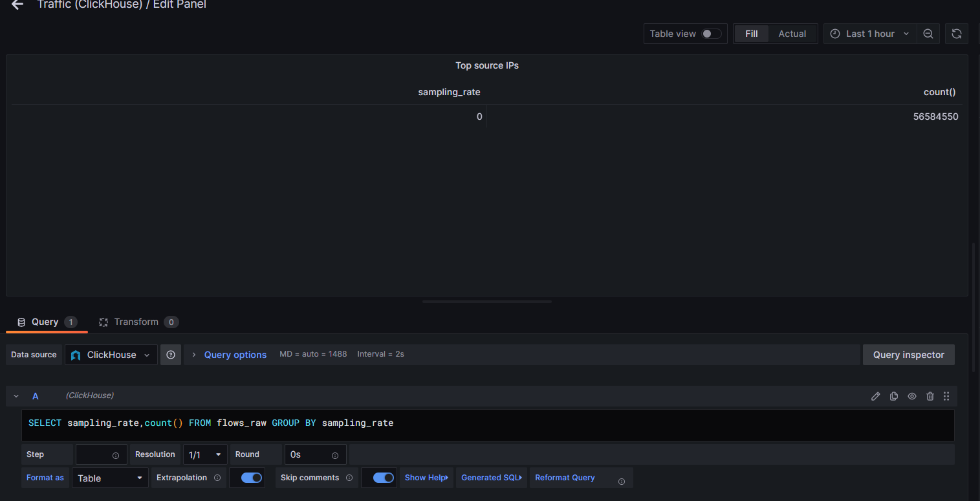Open the ClickHouse data source dropdown

[111, 354]
